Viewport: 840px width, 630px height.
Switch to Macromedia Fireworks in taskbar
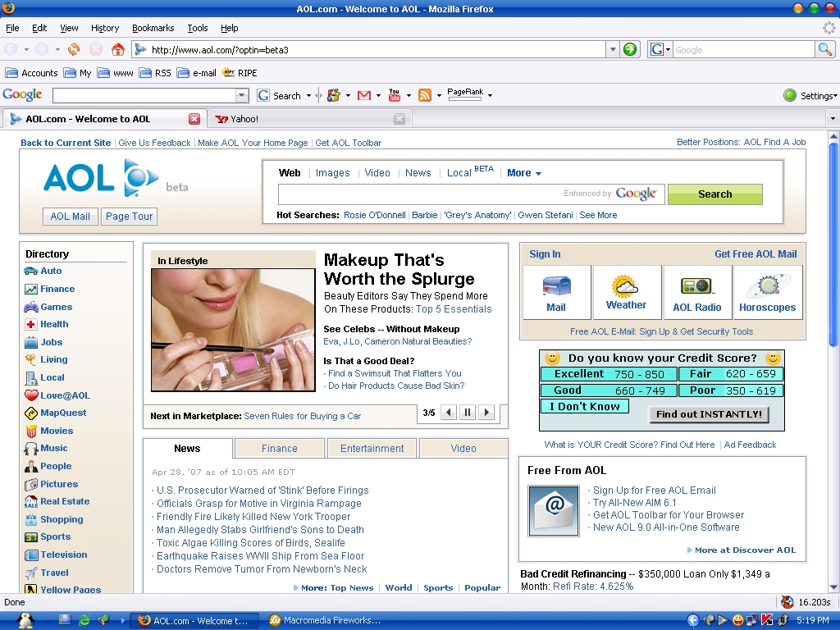(326, 620)
